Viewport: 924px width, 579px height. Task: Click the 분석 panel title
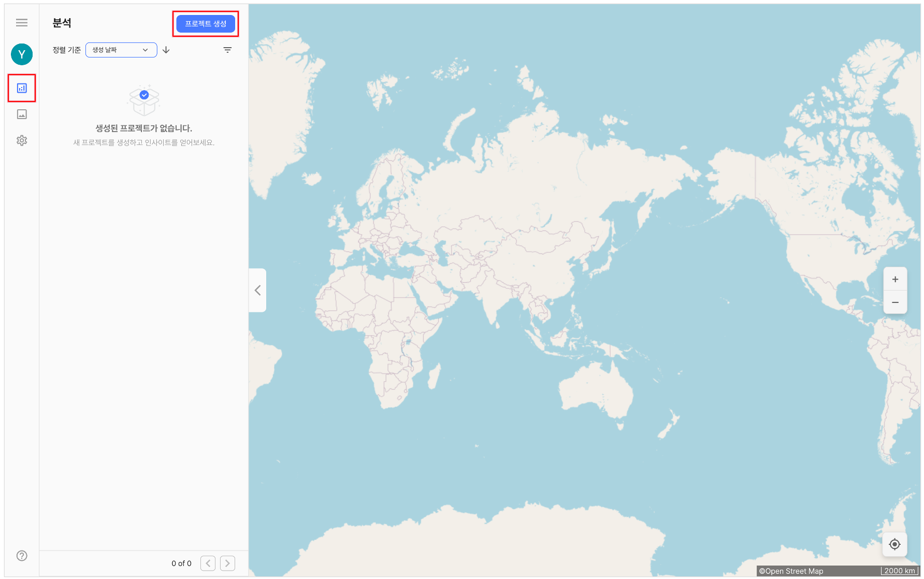pyautogui.click(x=62, y=23)
